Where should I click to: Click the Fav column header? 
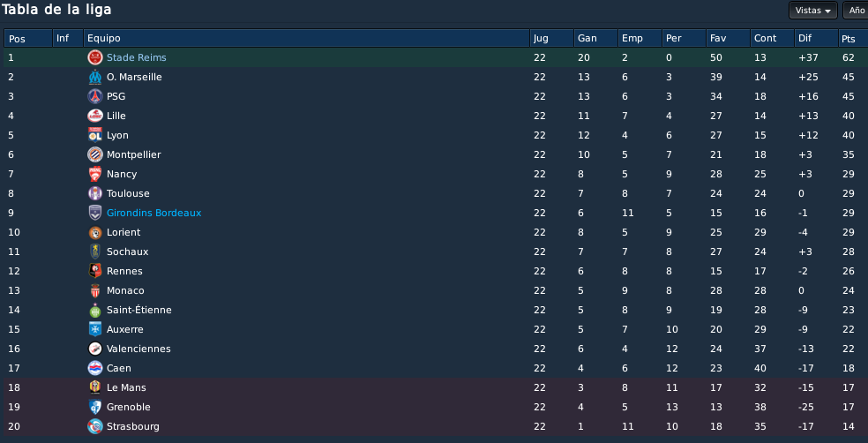[728, 38]
